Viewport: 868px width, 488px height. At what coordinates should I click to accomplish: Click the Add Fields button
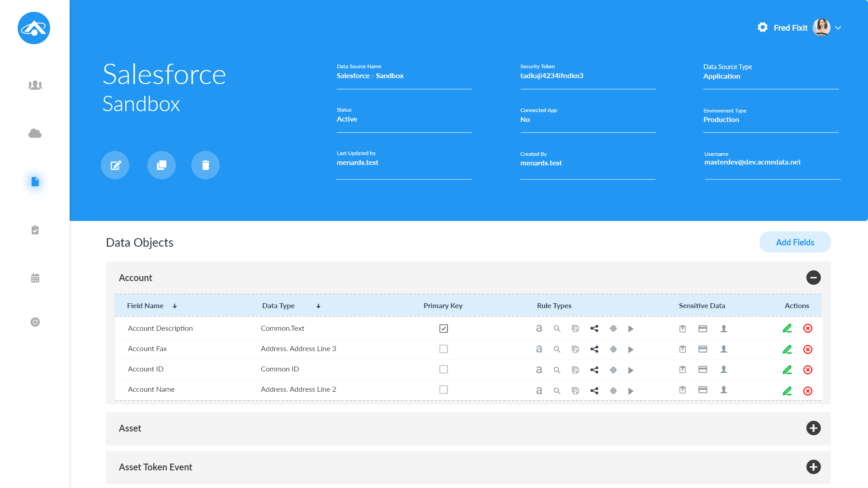(x=795, y=242)
